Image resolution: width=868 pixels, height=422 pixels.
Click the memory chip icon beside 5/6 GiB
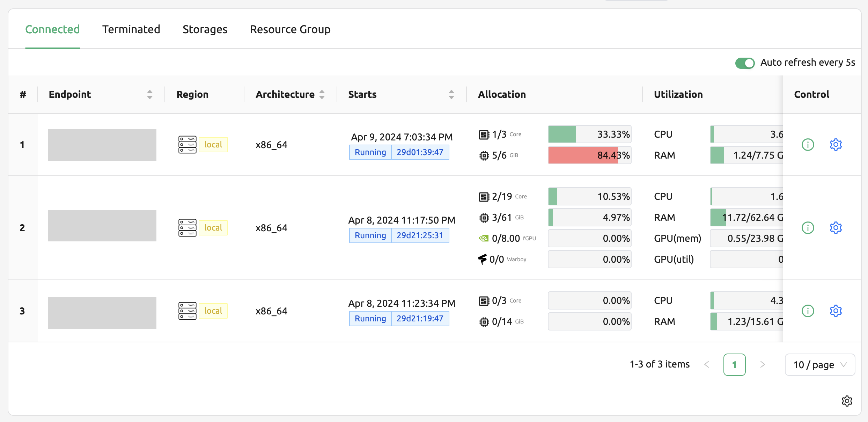(484, 155)
